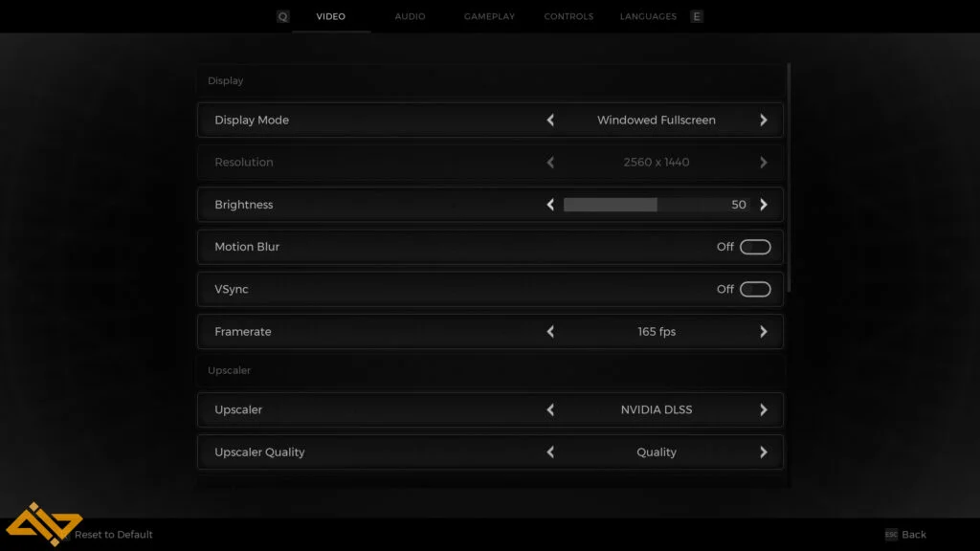The height and width of the screenshot is (551, 980).
Task: Click the Back button
Action: pos(914,535)
